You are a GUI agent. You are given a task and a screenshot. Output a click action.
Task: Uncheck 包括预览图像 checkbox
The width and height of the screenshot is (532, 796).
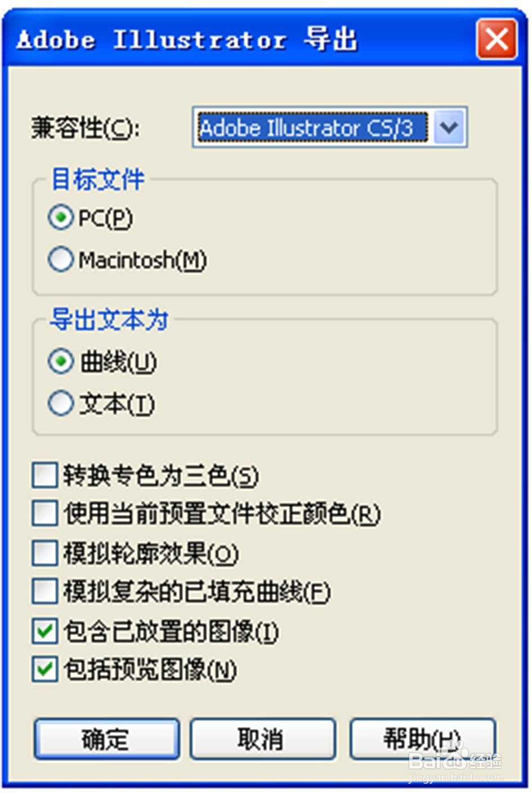[45, 669]
